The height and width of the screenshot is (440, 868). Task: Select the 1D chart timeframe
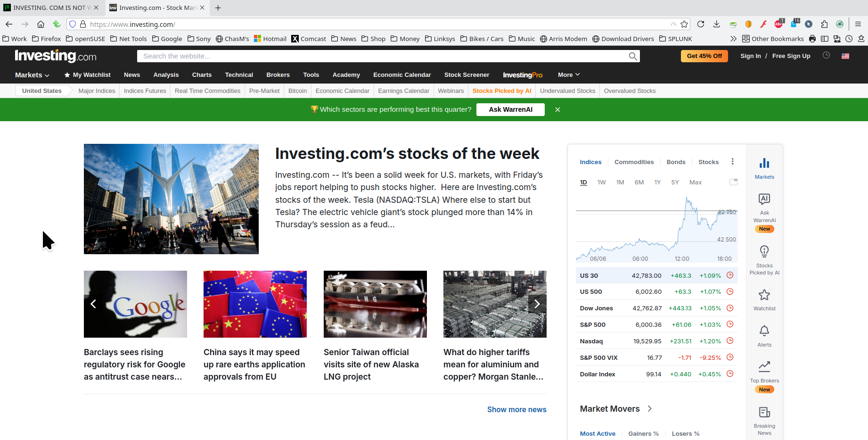pyautogui.click(x=583, y=182)
